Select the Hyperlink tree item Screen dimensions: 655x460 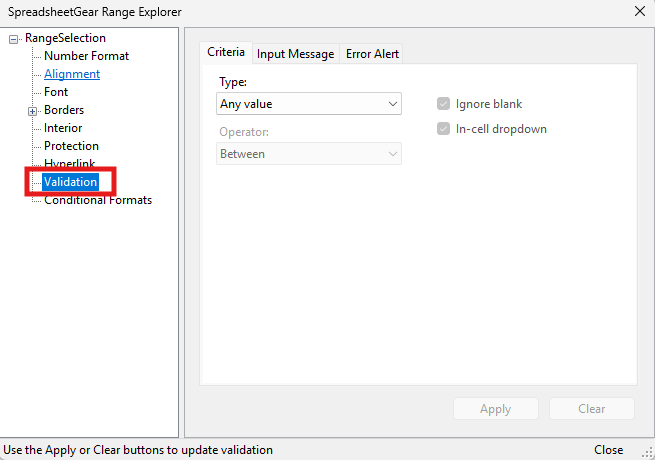point(70,164)
